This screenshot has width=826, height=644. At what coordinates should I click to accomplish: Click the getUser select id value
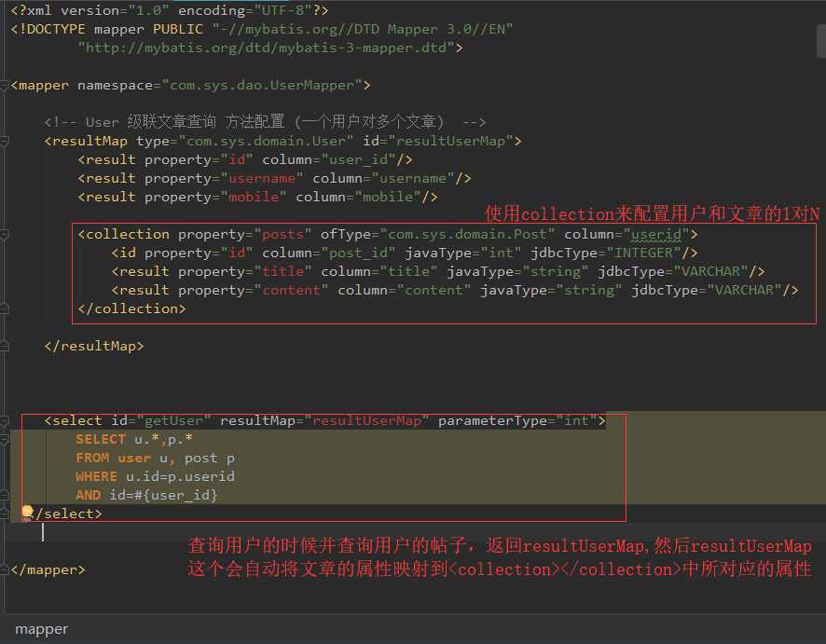pyautogui.click(x=173, y=420)
